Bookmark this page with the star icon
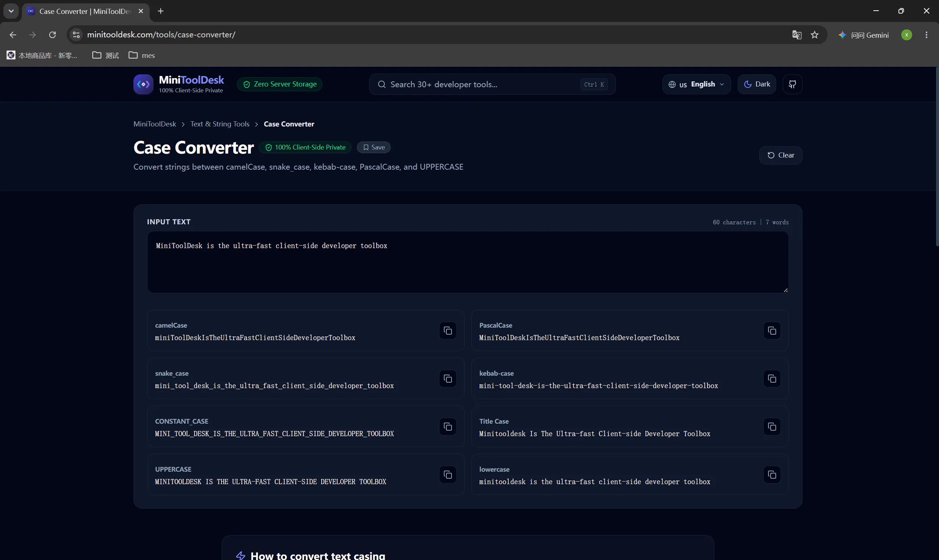Screen dimensions: 939x560 815,35
